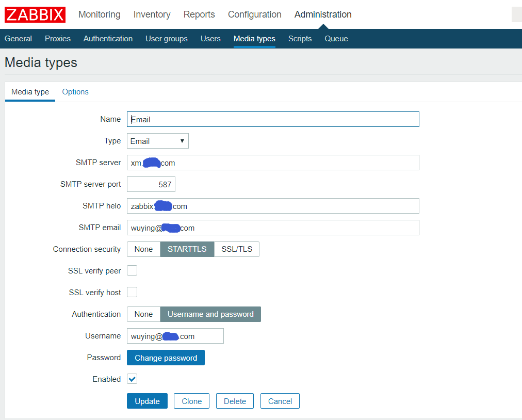Go to General submenu
Screen dimensions: 522x420
(x=18, y=39)
